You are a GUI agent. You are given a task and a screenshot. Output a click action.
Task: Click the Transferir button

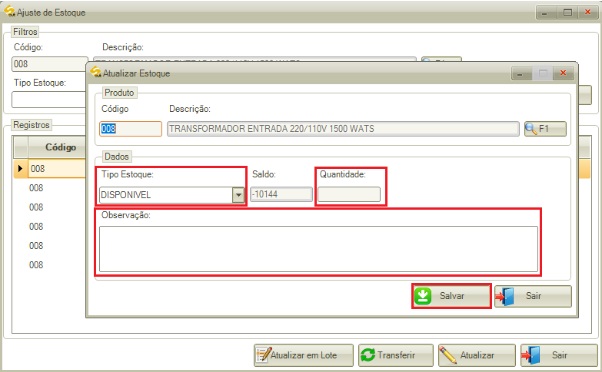[x=396, y=355]
